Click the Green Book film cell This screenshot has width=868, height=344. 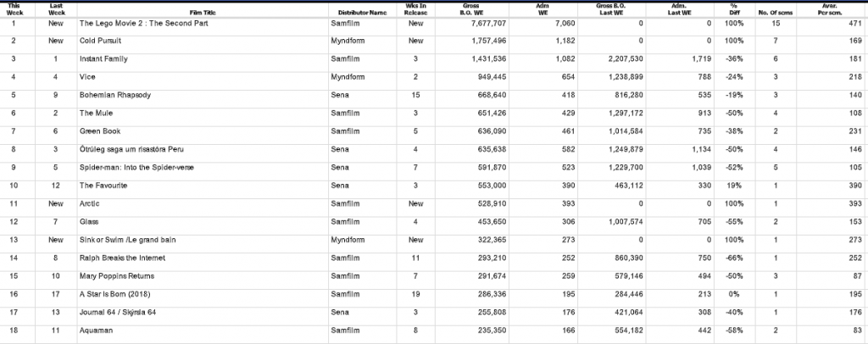click(x=100, y=131)
